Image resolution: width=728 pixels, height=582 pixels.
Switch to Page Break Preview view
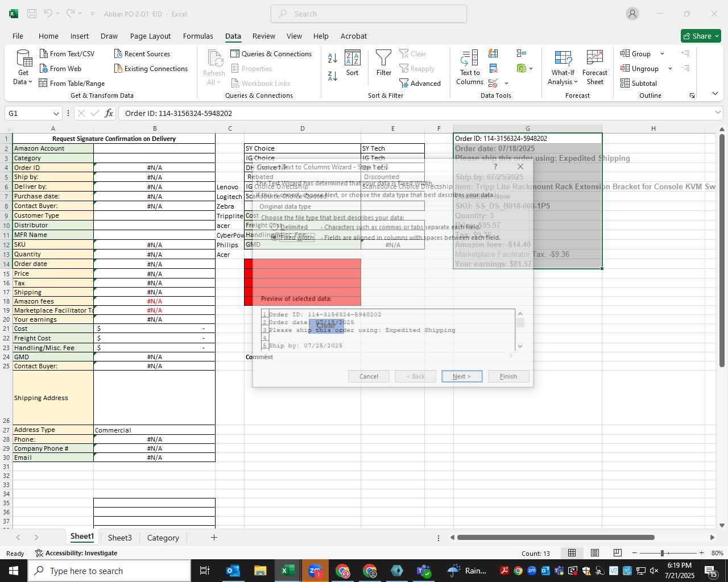[617, 553]
